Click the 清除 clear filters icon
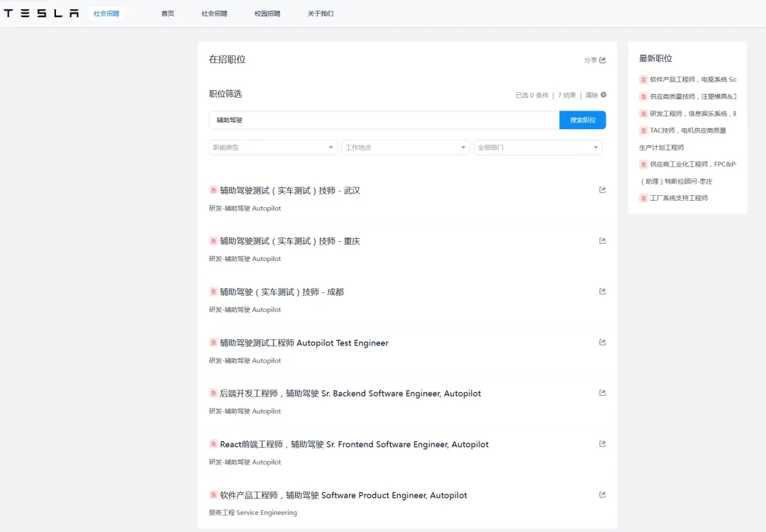This screenshot has height=532, width=766. pyautogui.click(x=604, y=95)
